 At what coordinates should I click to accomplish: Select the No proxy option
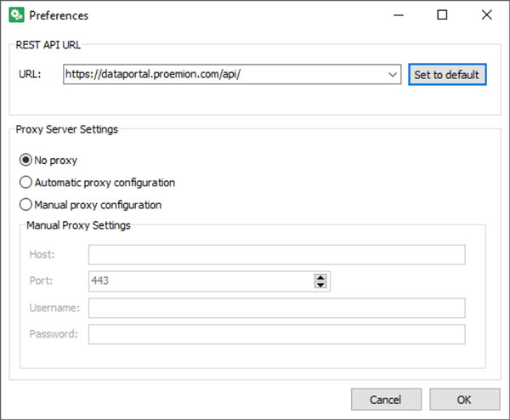coord(26,160)
